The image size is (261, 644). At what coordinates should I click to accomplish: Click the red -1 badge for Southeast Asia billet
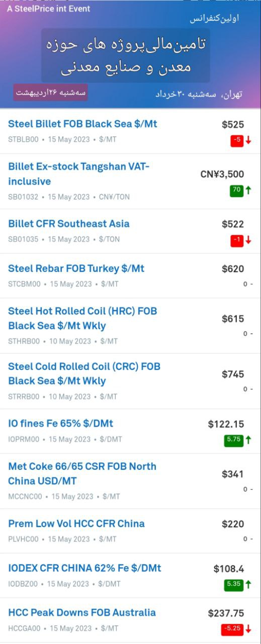[237, 240]
